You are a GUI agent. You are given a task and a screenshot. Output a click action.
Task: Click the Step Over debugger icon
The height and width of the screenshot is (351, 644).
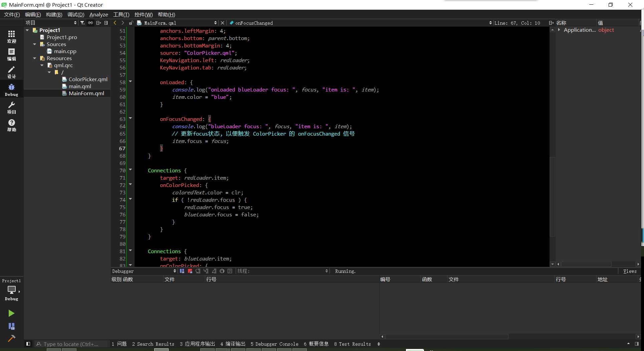pos(198,271)
